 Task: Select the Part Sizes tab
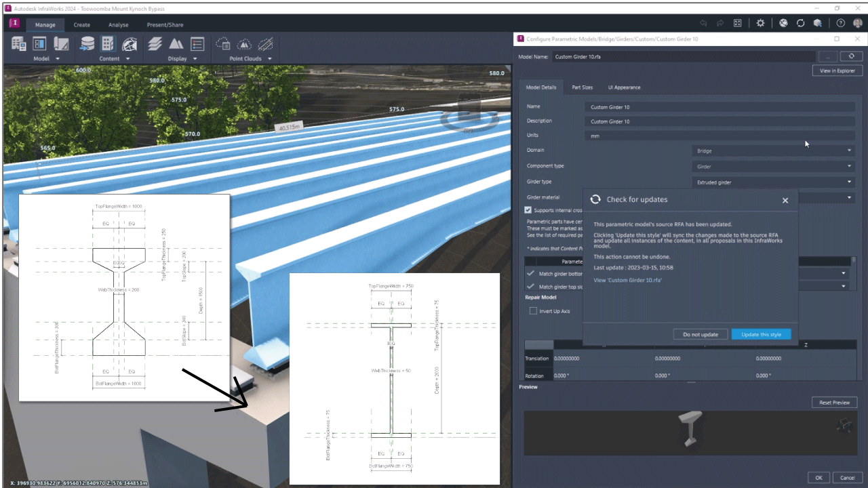[x=582, y=87]
